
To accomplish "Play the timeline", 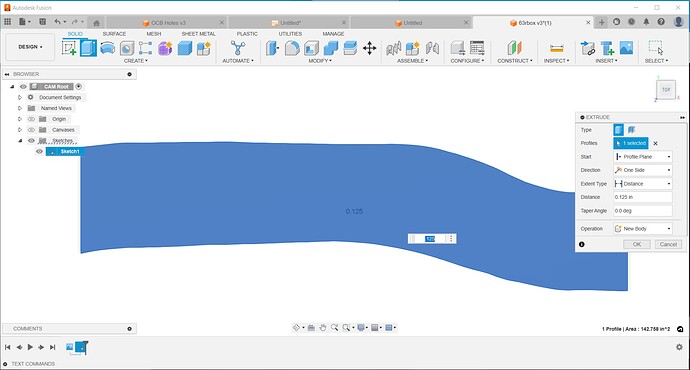I will (x=30, y=347).
